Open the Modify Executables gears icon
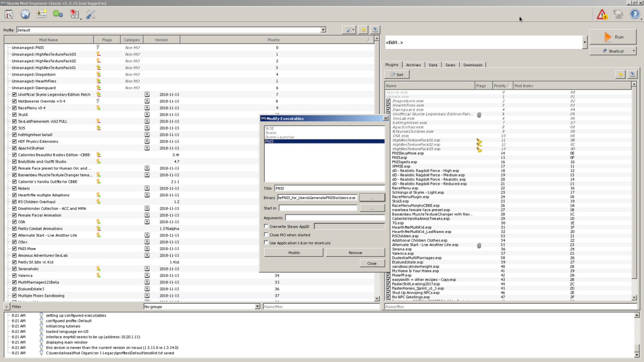 point(58,14)
